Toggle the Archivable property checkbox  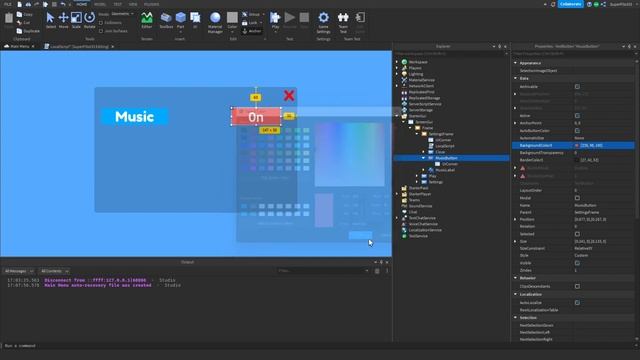(577, 87)
